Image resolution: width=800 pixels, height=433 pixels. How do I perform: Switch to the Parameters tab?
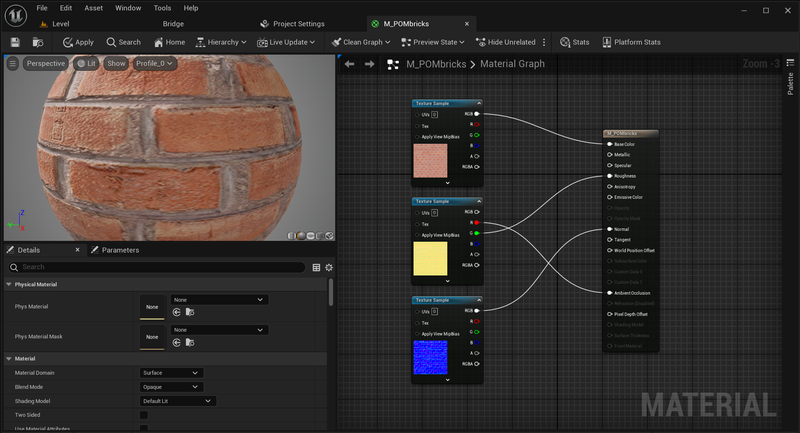115,250
